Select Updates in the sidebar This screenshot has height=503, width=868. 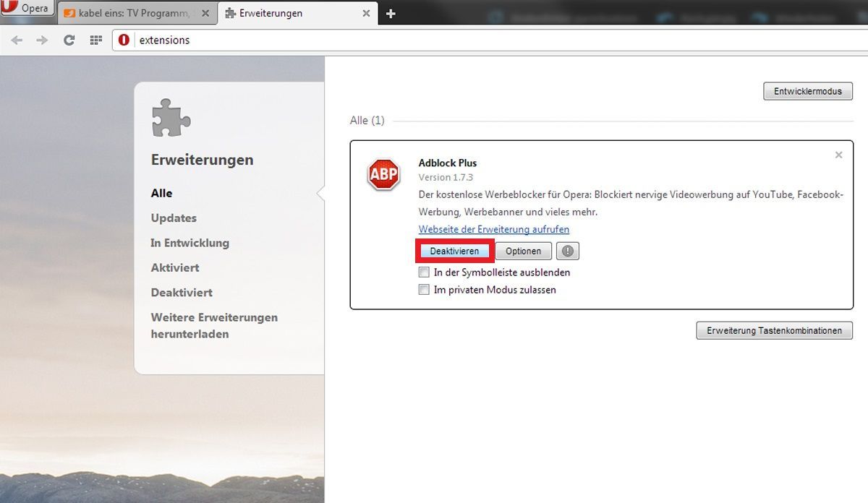point(174,218)
